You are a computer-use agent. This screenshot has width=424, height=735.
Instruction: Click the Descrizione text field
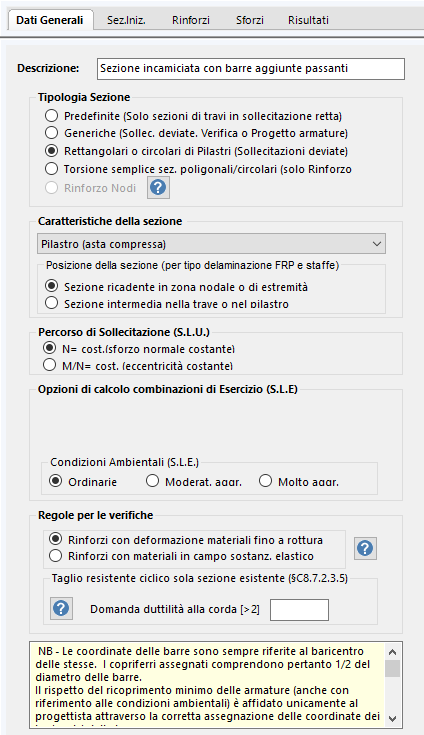[x=251, y=68]
